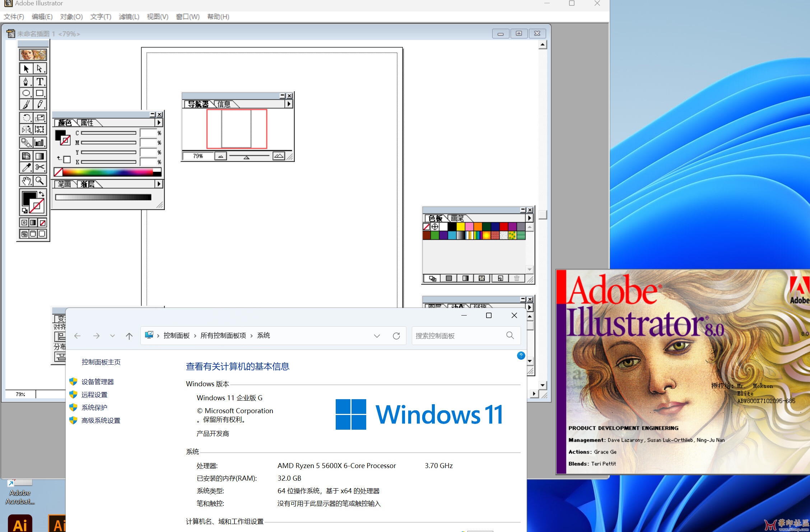Open the 滤镜(L) menu
Viewport: 810px width, 532px height.
click(129, 17)
